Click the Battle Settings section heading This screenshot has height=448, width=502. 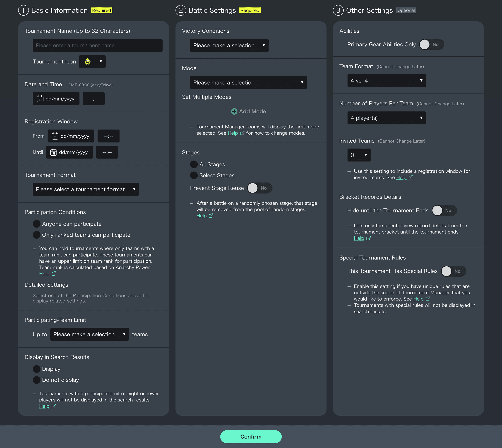(x=212, y=11)
